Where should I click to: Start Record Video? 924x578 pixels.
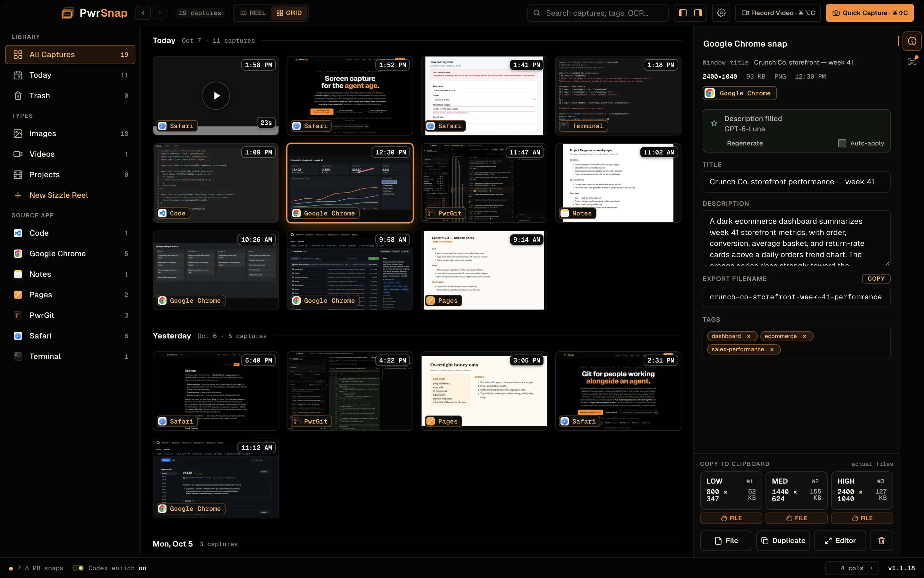[778, 13]
